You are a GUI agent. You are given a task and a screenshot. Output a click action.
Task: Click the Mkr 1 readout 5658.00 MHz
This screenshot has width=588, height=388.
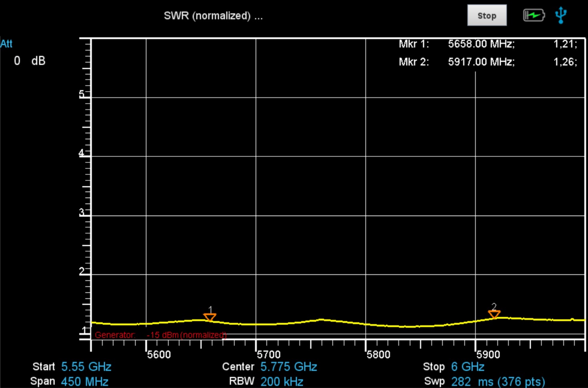click(x=481, y=44)
